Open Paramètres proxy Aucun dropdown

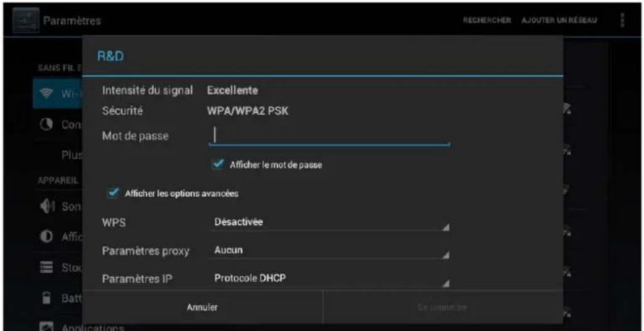[x=329, y=250]
